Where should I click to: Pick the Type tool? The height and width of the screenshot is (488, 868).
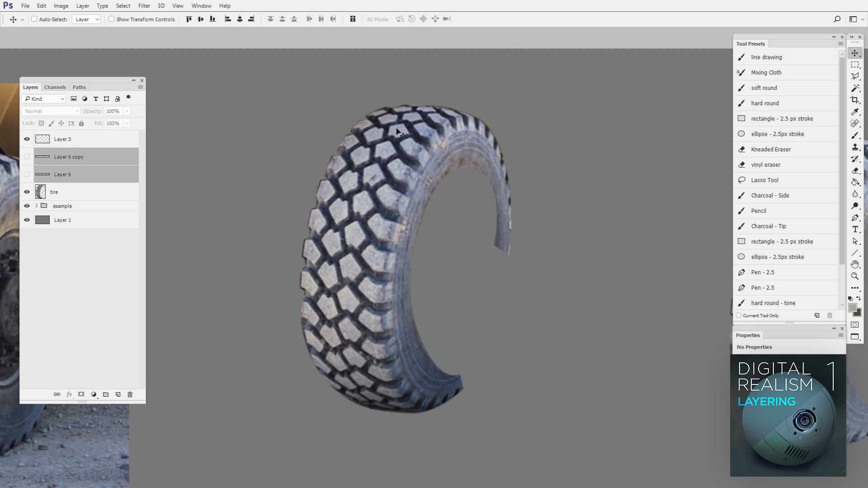854,230
